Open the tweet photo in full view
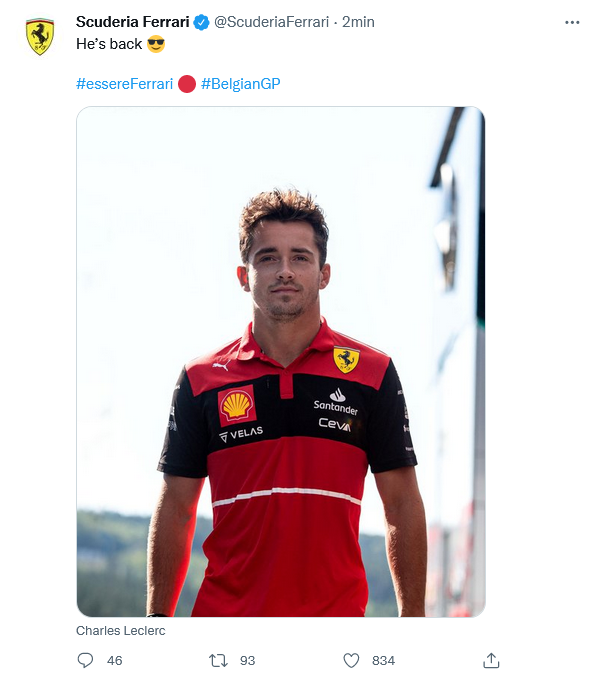The image size is (598, 682). (x=281, y=361)
